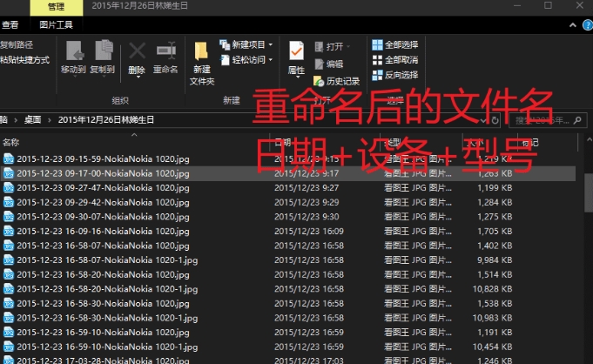Image resolution: width=593 pixels, height=364 pixels.
Task: Open the View (查看) ribbon tab
Action: tap(10, 24)
